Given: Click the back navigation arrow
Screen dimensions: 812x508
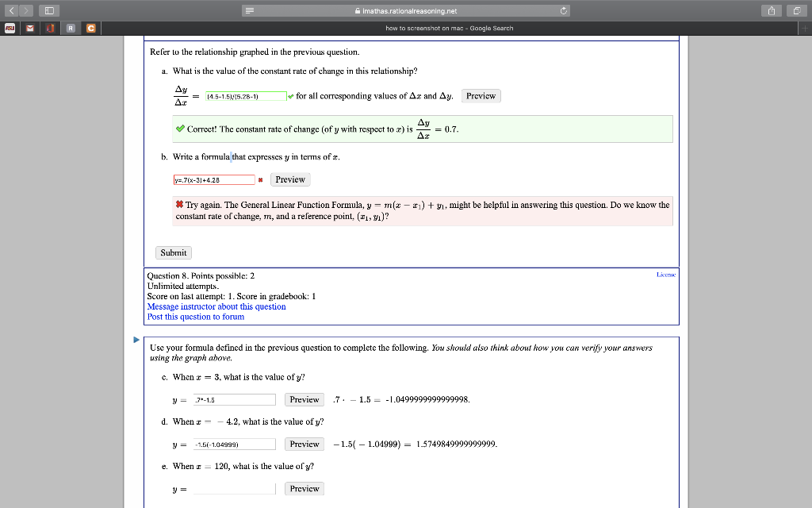Looking at the screenshot, I should coord(10,10).
